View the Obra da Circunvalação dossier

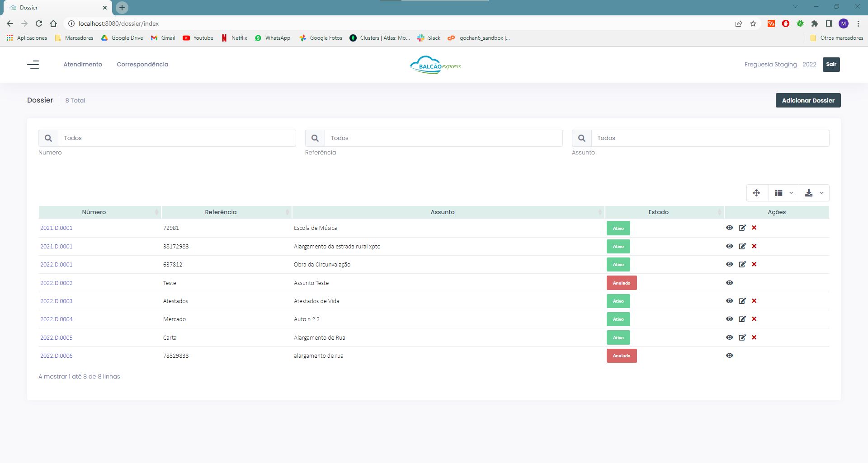(729, 264)
